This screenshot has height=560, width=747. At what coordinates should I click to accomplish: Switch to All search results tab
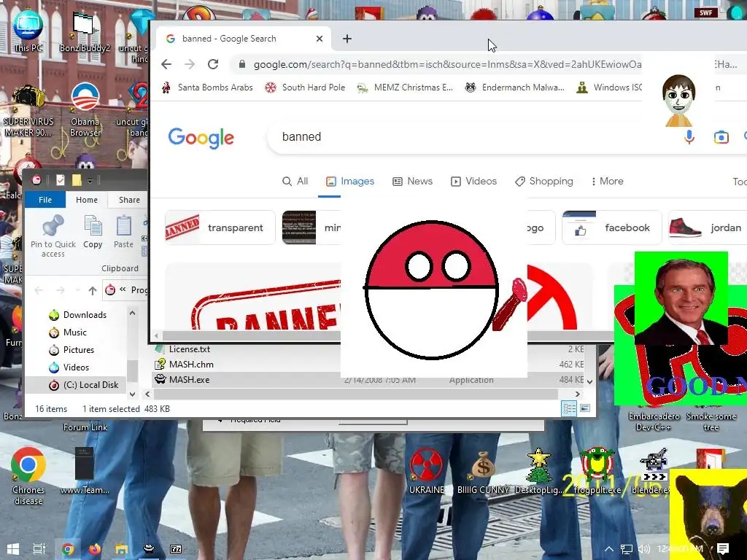pos(295,182)
